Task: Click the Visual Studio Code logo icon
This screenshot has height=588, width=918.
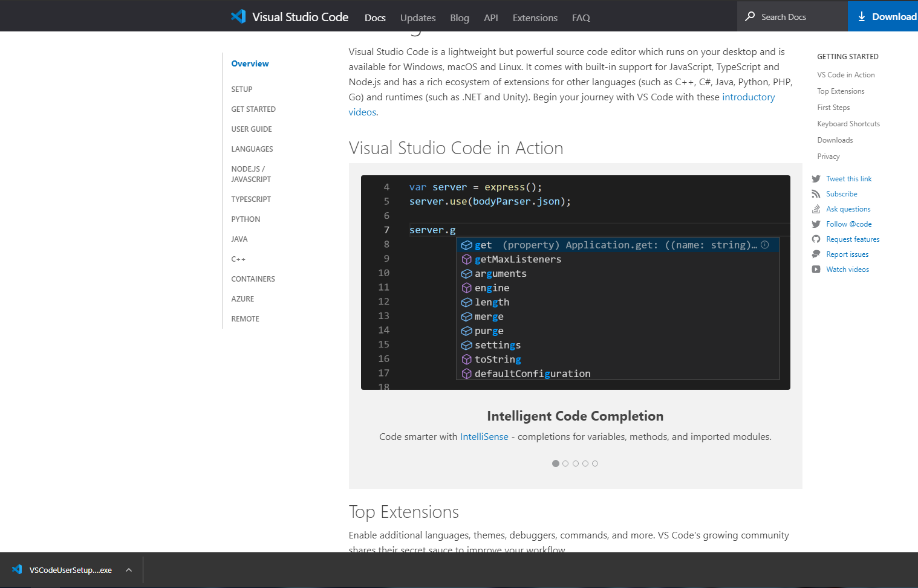Action: point(238,17)
